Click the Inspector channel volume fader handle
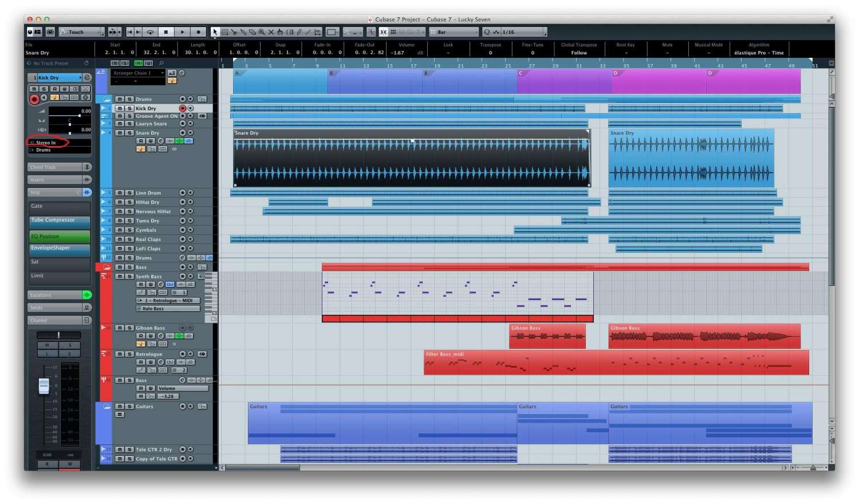Viewport: 859px width, 504px height. click(44, 386)
